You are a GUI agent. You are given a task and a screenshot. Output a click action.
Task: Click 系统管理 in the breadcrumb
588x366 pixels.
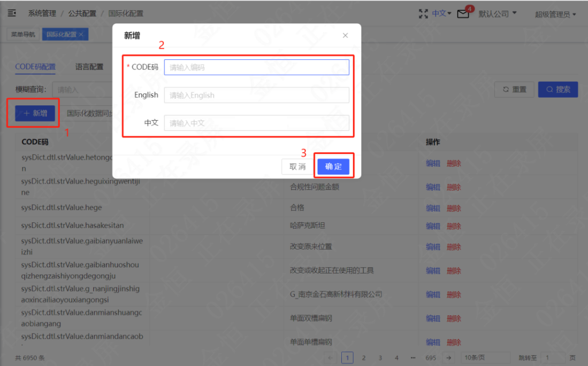click(x=42, y=13)
